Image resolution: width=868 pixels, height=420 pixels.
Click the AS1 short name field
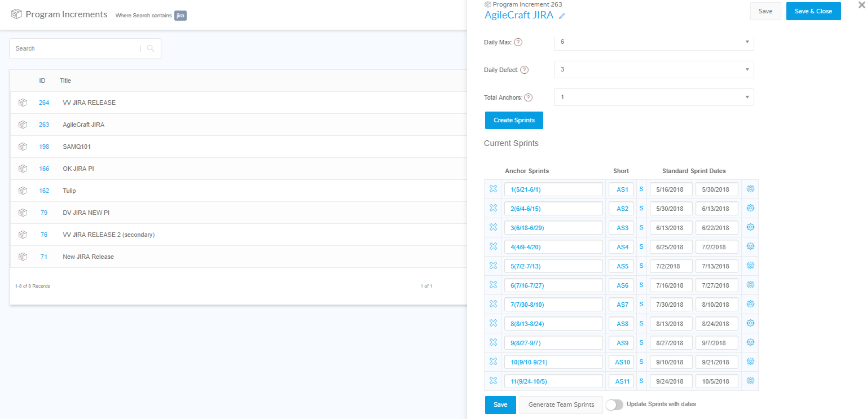tap(621, 189)
